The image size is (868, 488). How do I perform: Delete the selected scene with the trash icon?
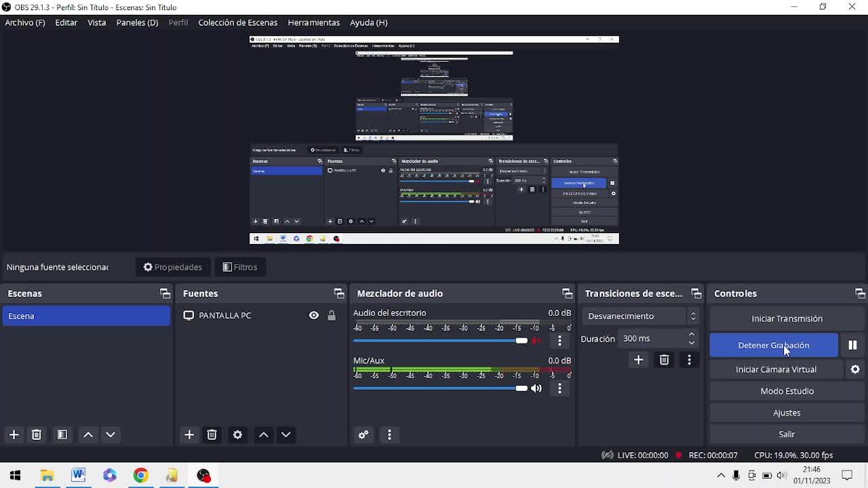37,434
